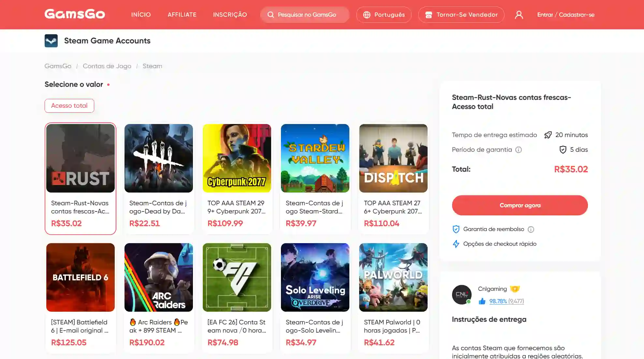Click the user profile icon
Image resolution: width=644 pixels, height=359 pixels.
519,15
